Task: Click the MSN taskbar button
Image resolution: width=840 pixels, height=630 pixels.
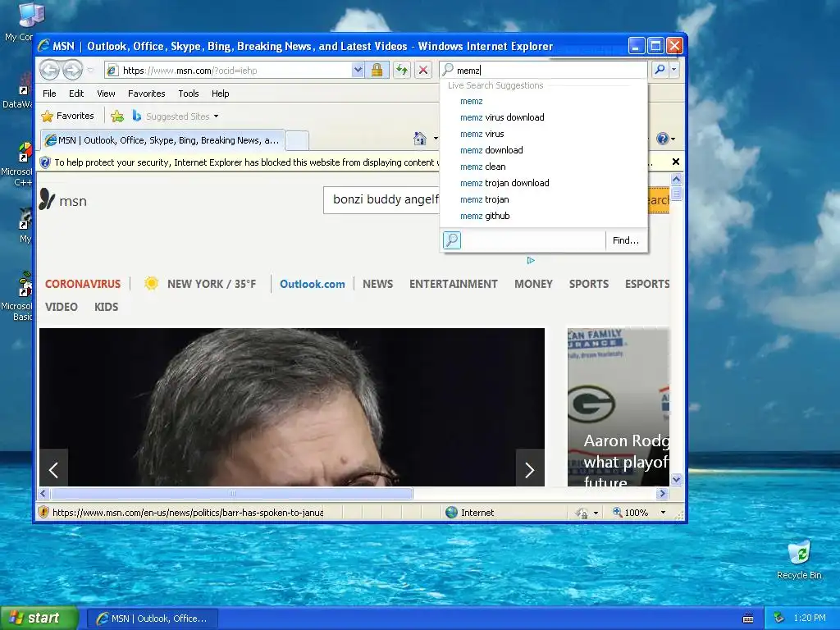Action: [152, 619]
